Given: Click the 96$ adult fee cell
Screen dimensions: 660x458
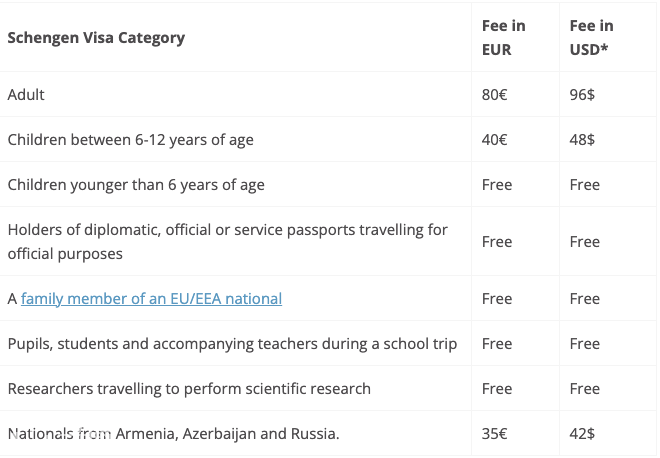Looking at the screenshot, I should pos(582,95).
